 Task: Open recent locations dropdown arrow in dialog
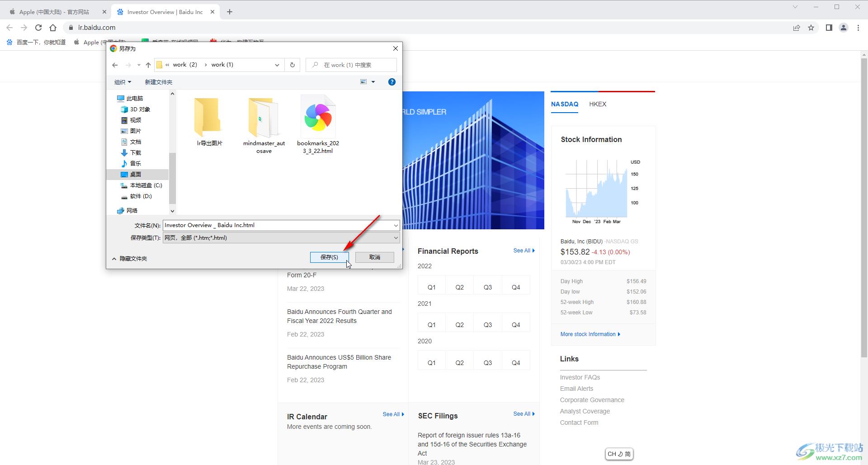pos(139,65)
